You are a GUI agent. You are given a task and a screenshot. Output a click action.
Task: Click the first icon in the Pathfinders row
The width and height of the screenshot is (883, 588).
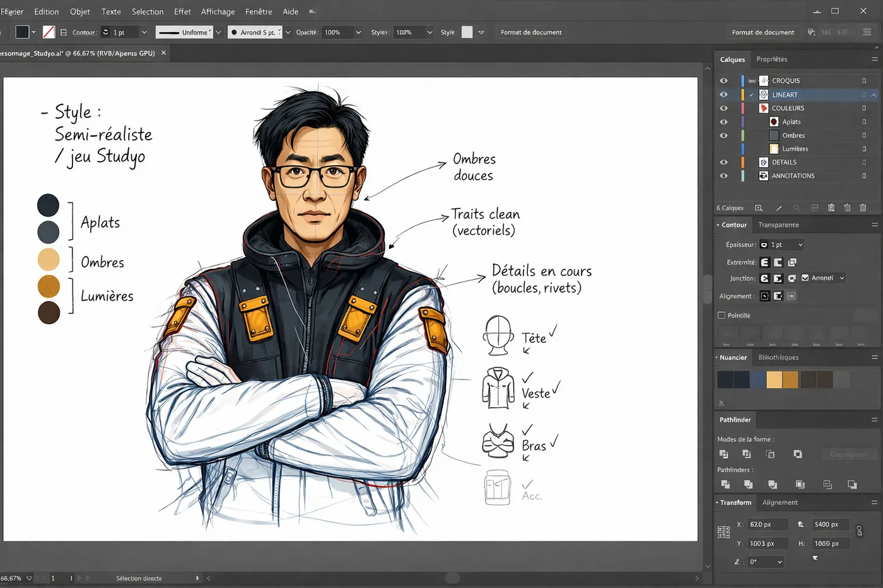click(x=725, y=485)
